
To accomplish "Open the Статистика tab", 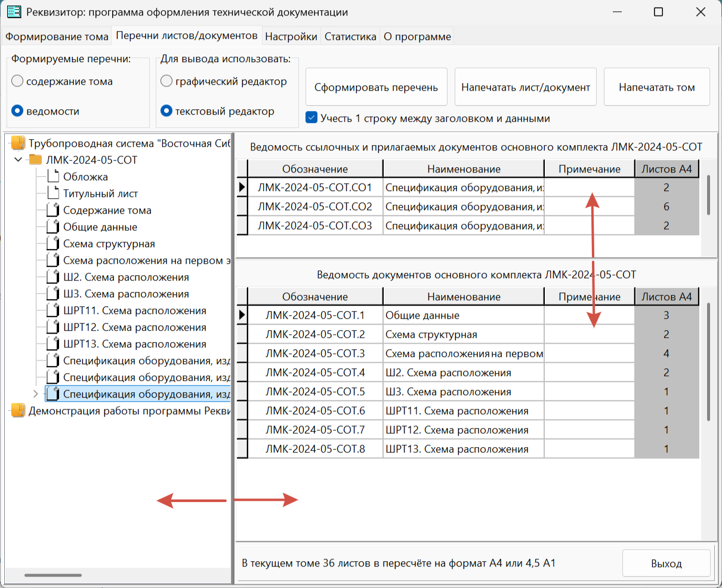I will 350,36.
